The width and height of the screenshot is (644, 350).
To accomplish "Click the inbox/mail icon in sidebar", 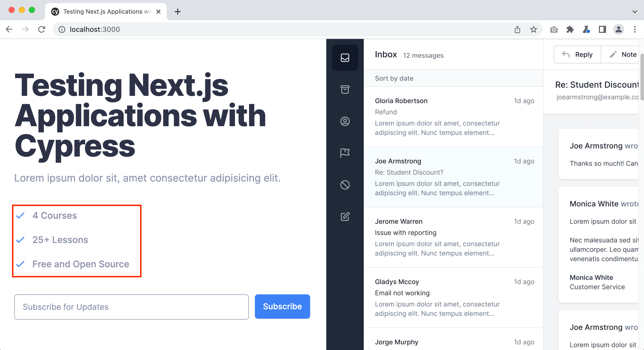I will [345, 58].
